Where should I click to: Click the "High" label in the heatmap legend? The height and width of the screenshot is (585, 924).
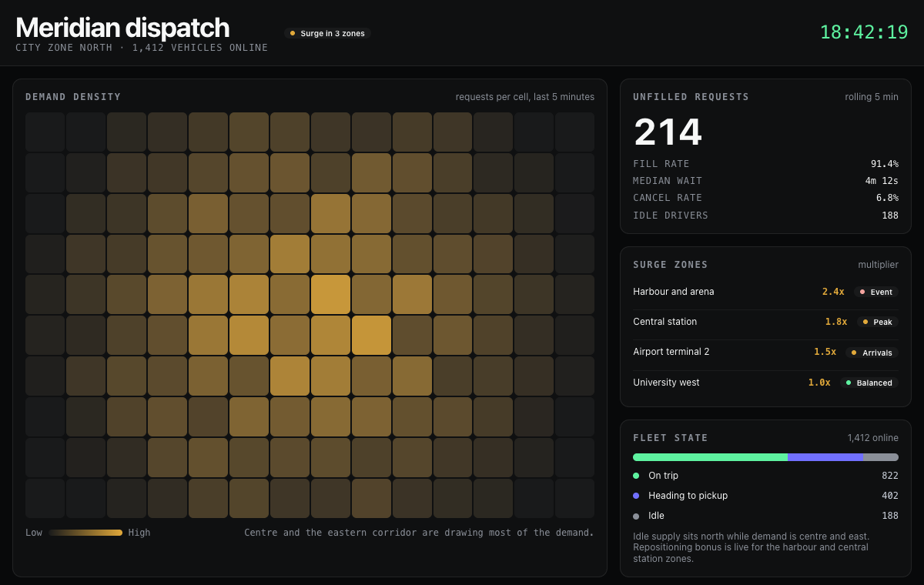139,533
